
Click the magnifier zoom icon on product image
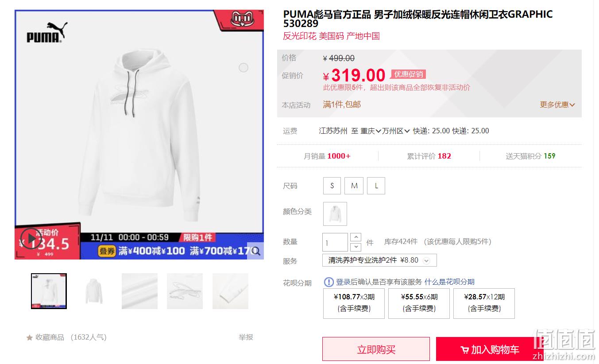[x=255, y=251]
